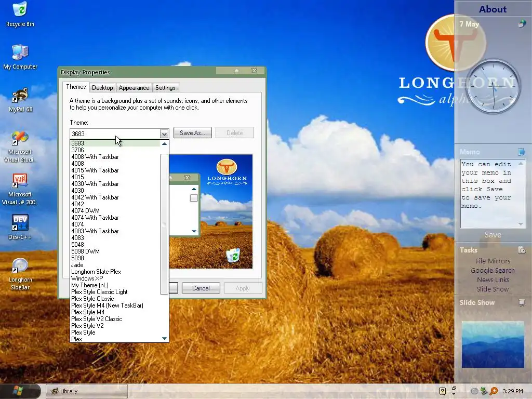Click the green network tray icon
The width and height of the screenshot is (532, 399).
pos(484,391)
